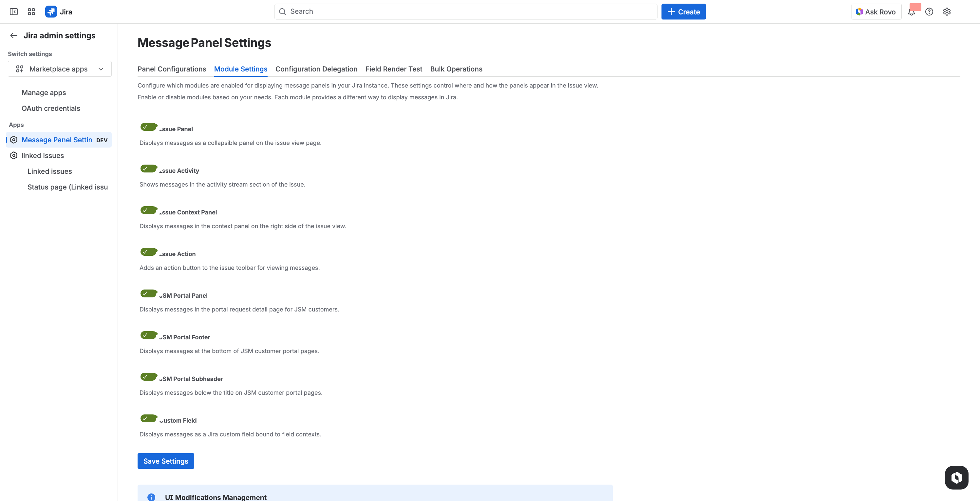The height and width of the screenshot is (501, 980).
Task: Collapse the sidebar using the panel icon
Action: tap(14, 11)
